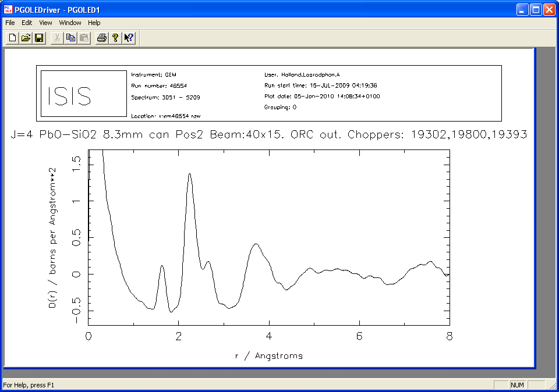
Task: Open the Help menu
Action: point(94,23)
